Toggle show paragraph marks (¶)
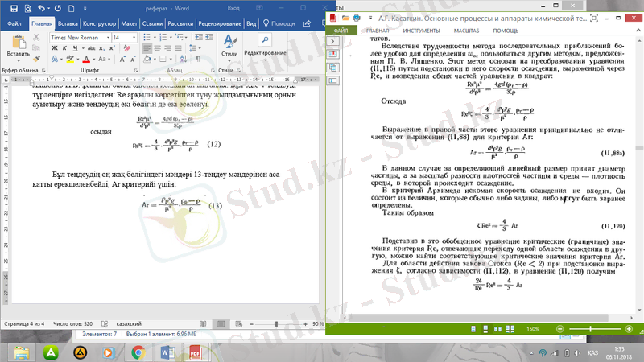 (198, 59)
